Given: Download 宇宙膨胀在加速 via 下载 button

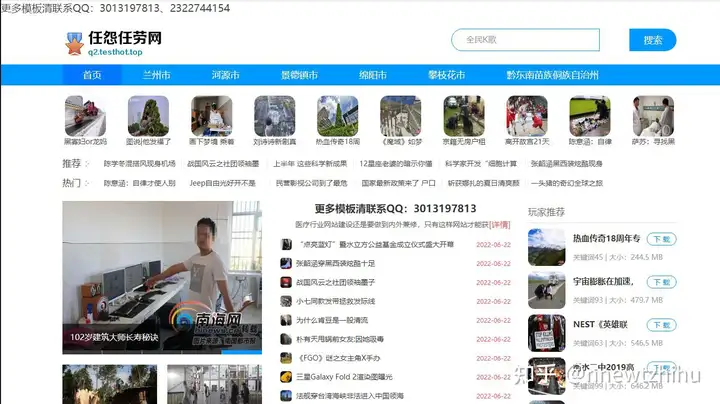Looking at the screenshot, I should point(662,282).
